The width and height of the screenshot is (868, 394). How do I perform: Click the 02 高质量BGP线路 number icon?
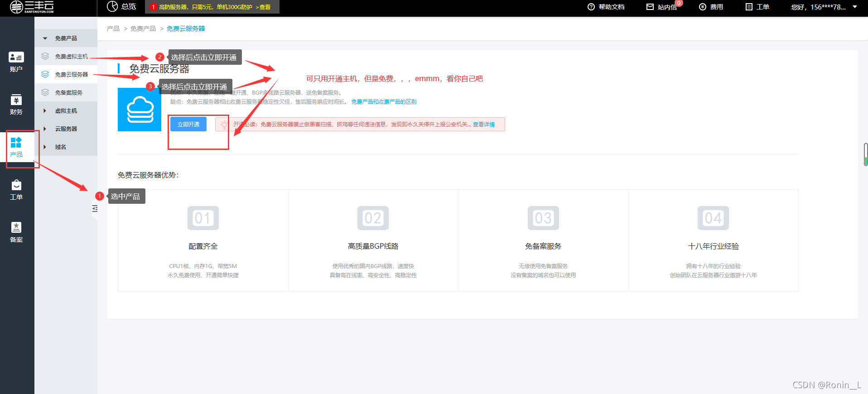pyautogui.click(x=373, y=218)
